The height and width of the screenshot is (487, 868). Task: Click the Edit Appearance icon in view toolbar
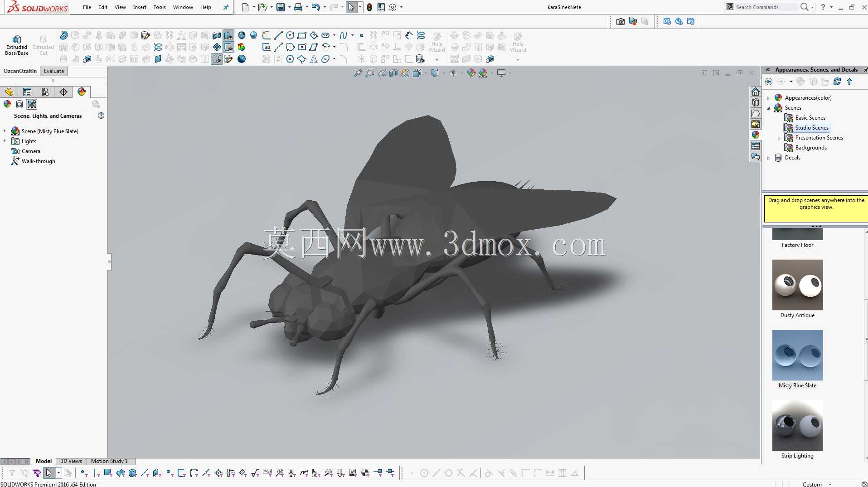471,73
